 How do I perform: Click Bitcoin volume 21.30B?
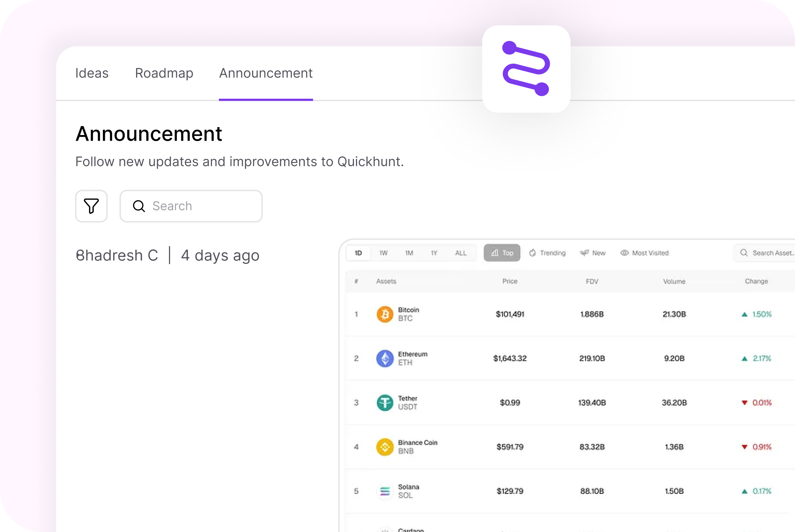(674, 314)
